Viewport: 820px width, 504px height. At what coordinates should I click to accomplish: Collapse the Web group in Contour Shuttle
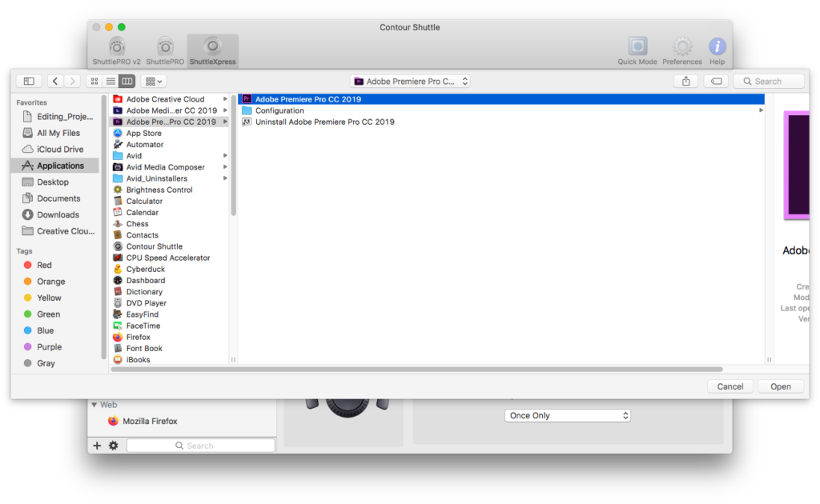coord(94,405)
